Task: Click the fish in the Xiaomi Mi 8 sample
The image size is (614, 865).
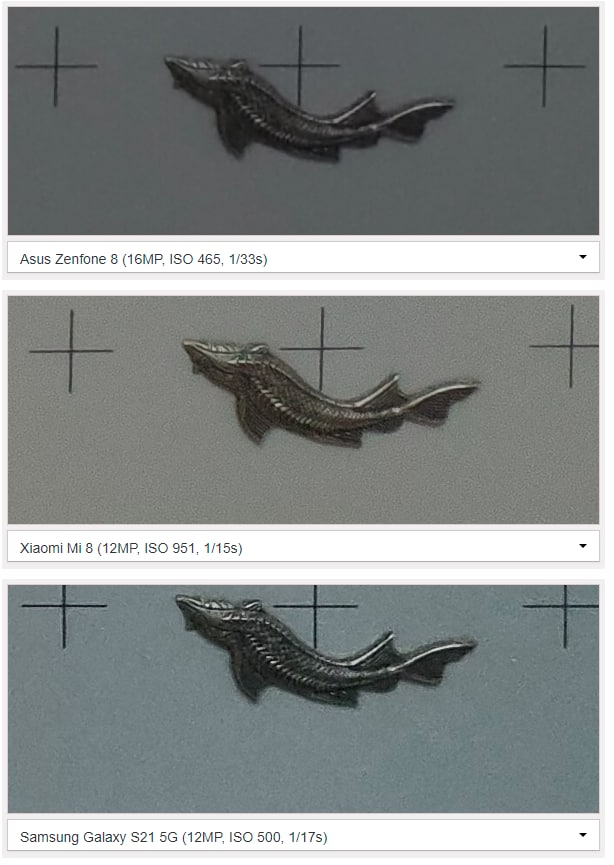Action: [330, 393]
